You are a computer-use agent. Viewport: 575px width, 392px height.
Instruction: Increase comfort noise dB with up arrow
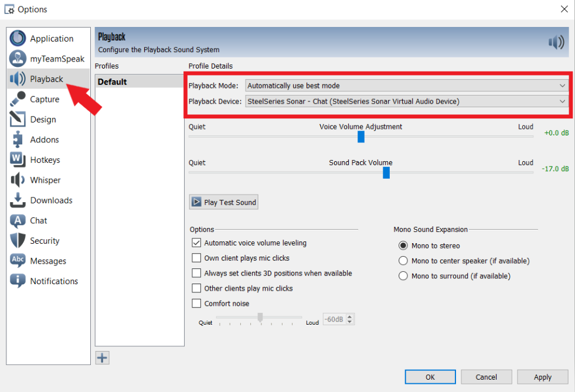pyautogui.click(x=350, y=316)
